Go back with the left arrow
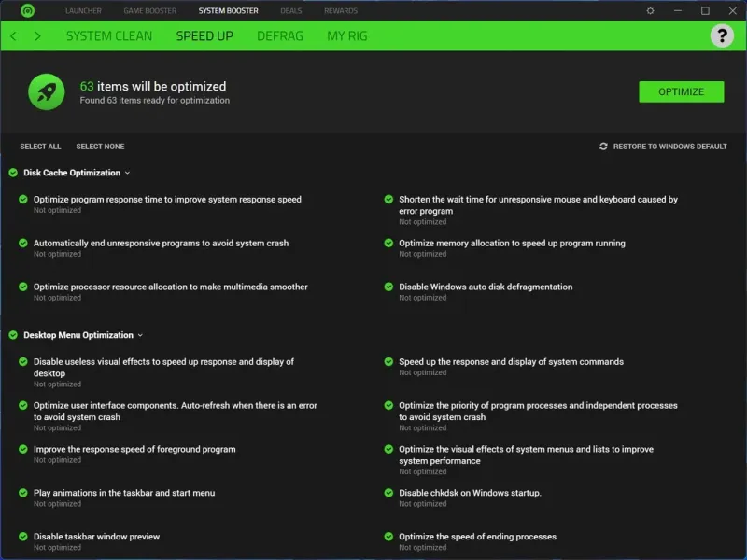The height and width of the screenshot is (560, 747). (13, 35)
